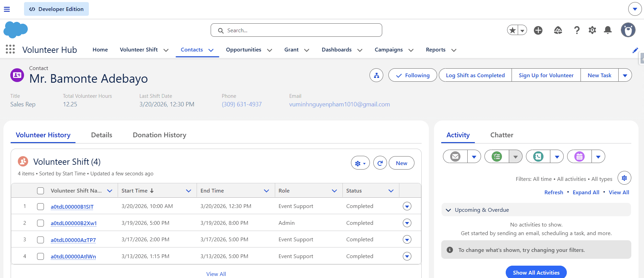This screenshot has width=644, height=278.
Task: Click New in Volunteer Shift list
Action: coord(401,163)
